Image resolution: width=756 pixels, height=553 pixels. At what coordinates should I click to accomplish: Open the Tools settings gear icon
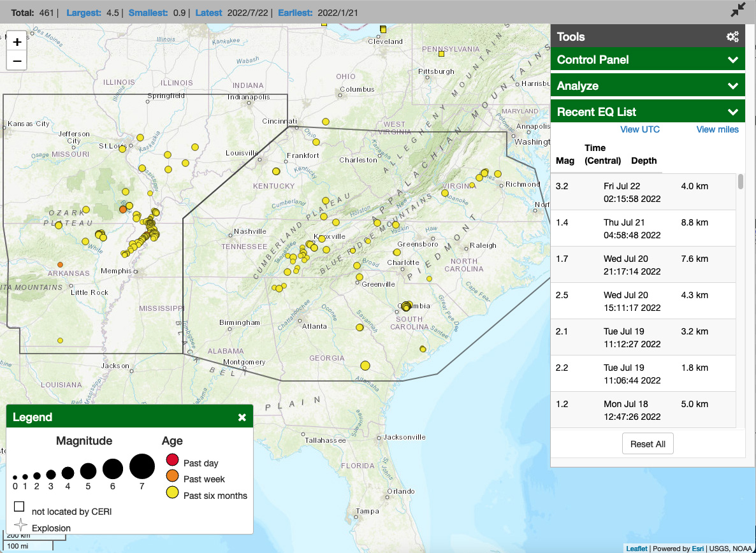pos(732,36)
